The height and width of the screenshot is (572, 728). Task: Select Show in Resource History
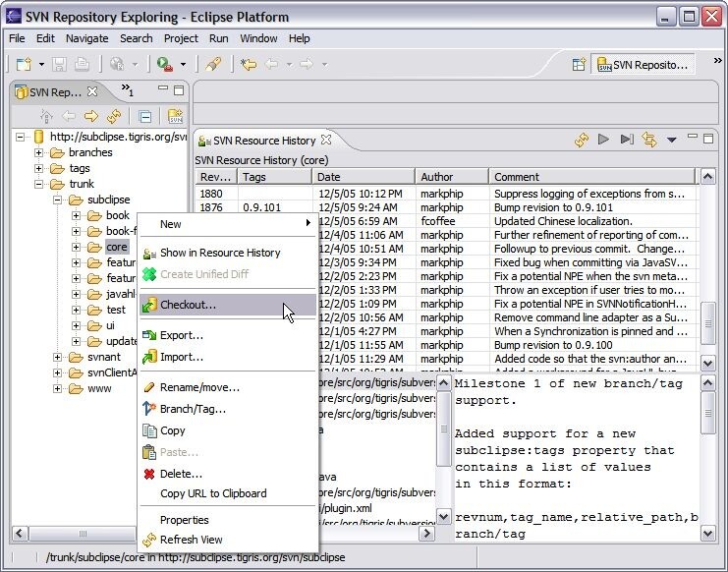[x=228, y=253]
